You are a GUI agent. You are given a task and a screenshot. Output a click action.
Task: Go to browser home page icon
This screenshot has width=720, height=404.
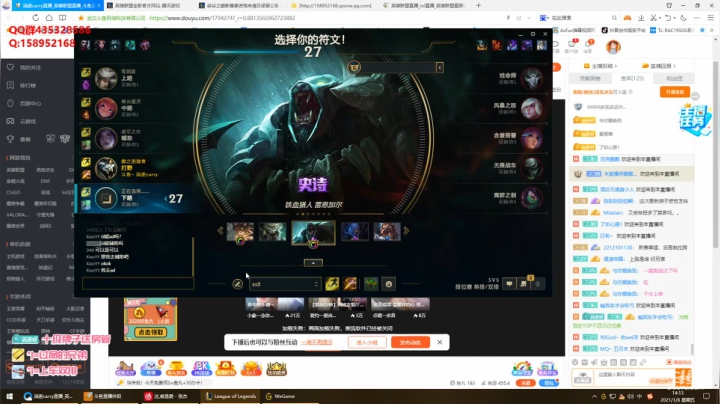[49, 18]
